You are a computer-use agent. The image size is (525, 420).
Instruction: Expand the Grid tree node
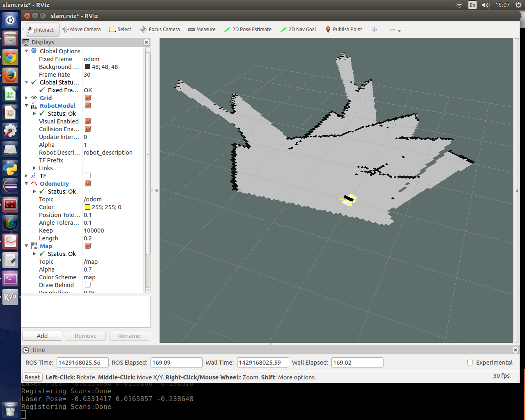tap(27, 98)
